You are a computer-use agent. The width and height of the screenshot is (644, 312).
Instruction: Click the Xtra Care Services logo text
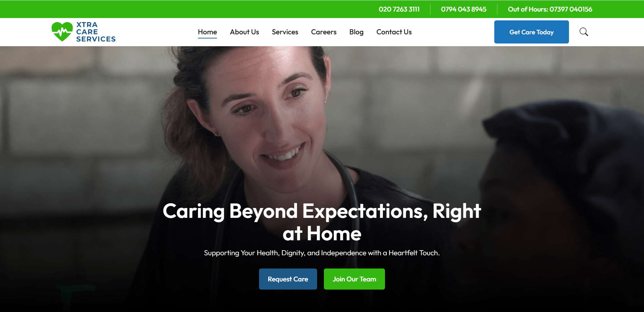96,32
